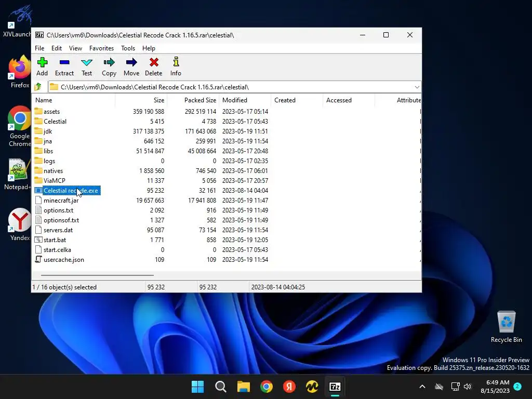Show hidden system tray icons
Viewport: 532px width, 399px height.
422,387
